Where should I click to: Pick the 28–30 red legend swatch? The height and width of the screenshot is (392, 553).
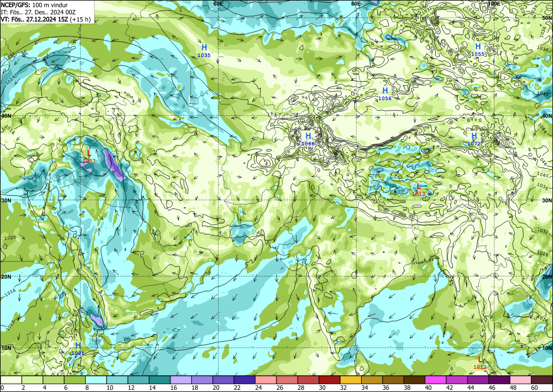(x=308, y=380)
